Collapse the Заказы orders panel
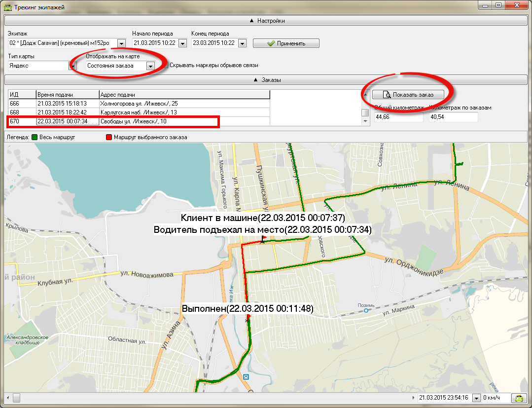532x408 pixels. click(266, 80)
